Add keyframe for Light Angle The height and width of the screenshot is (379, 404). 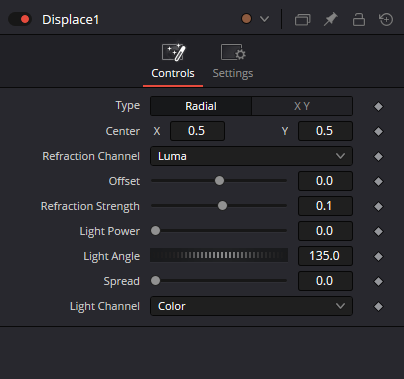pos(378,257)
